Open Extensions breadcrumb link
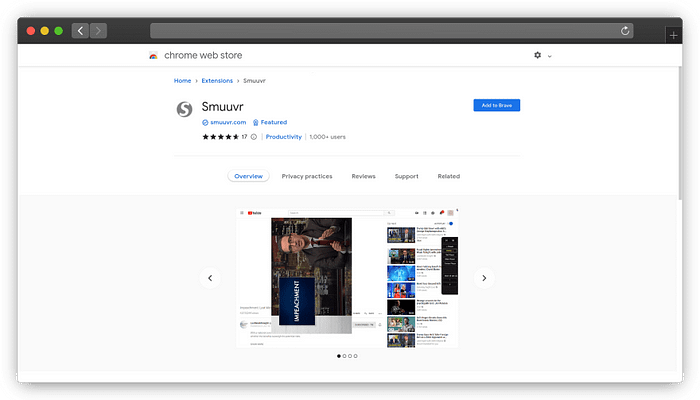Viewport: 700px width, 400px height. tap(217, 81)
